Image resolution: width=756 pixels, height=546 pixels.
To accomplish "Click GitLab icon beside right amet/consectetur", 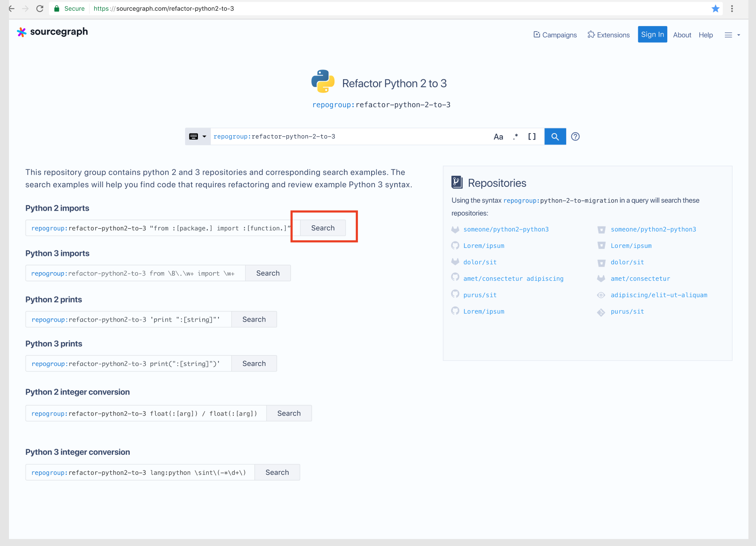I will (x=601, y=279).
